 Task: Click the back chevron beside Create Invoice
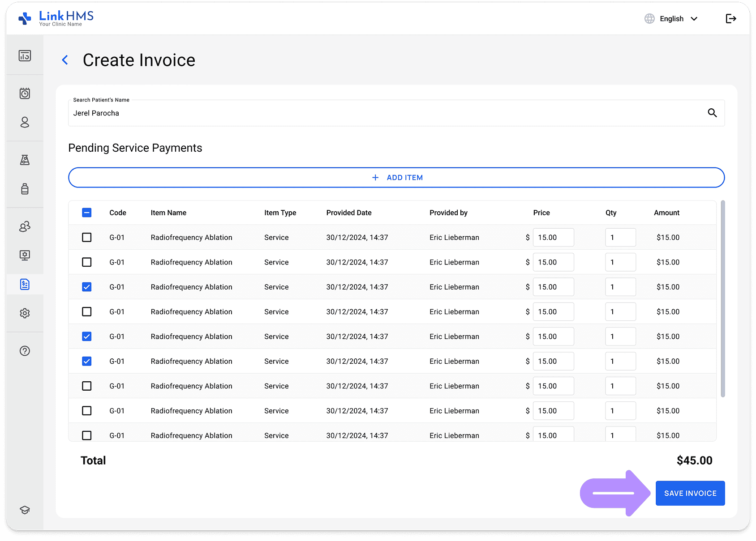(x=65, y=60)
